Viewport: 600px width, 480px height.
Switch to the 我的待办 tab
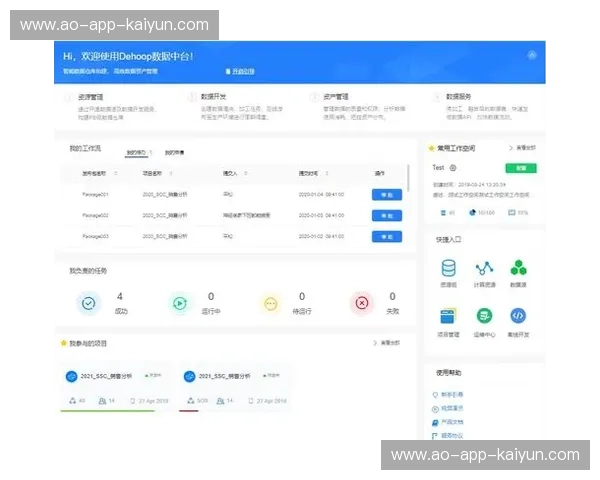tap(136, 152)
